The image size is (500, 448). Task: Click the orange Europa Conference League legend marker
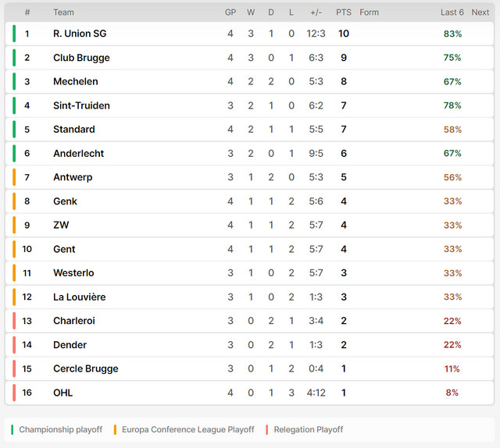click(x=115, y=429)
